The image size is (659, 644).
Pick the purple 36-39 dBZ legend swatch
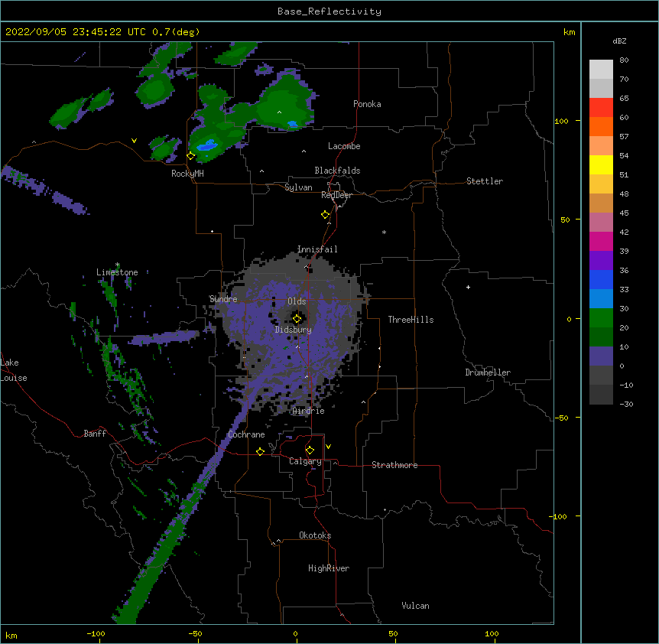(x=601, y=260)
